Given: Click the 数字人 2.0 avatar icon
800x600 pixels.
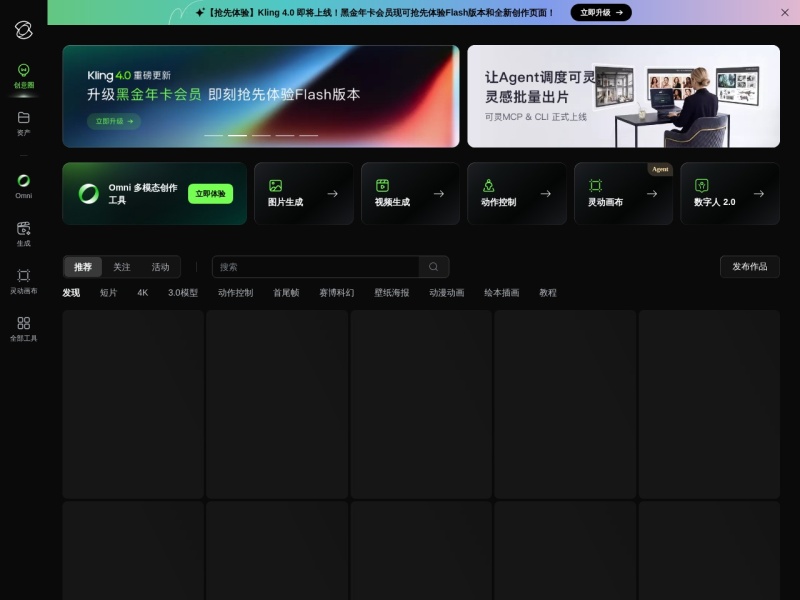Looking at the screenshot, I should tap(702, 186).
